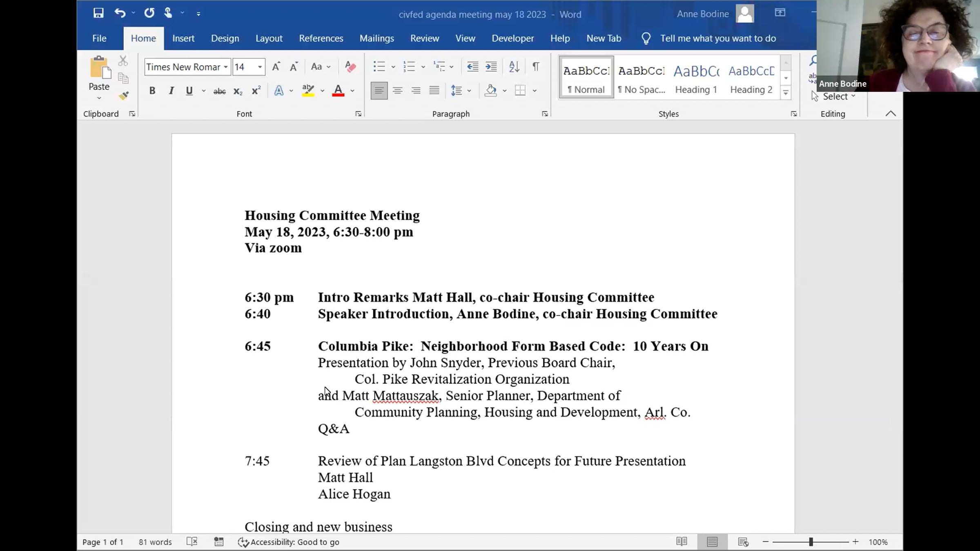Viewport: 980px width, 551px height.
Task: Toggle Bold formatting
Action: coord(152,91)
